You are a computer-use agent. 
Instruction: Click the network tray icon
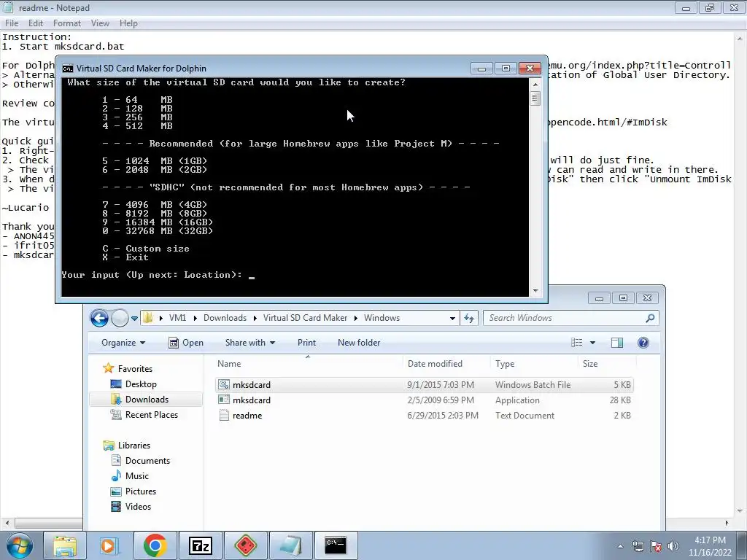[638, 546]
